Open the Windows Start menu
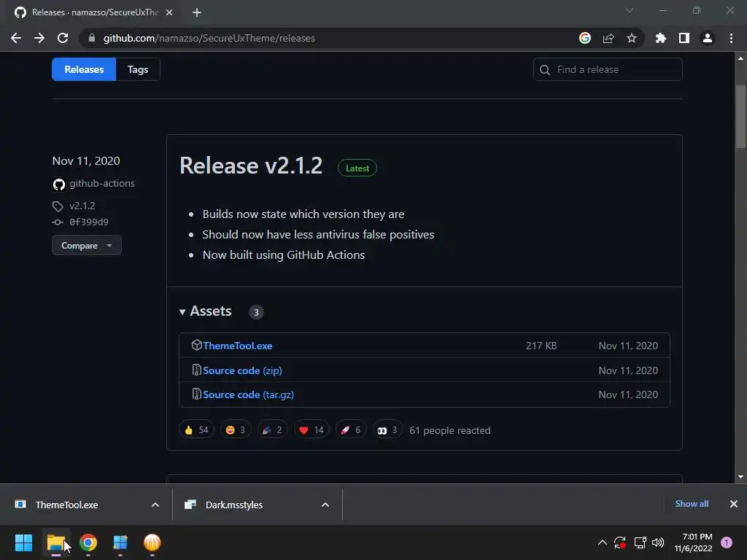Screen dimensions: 747x560 23,542
